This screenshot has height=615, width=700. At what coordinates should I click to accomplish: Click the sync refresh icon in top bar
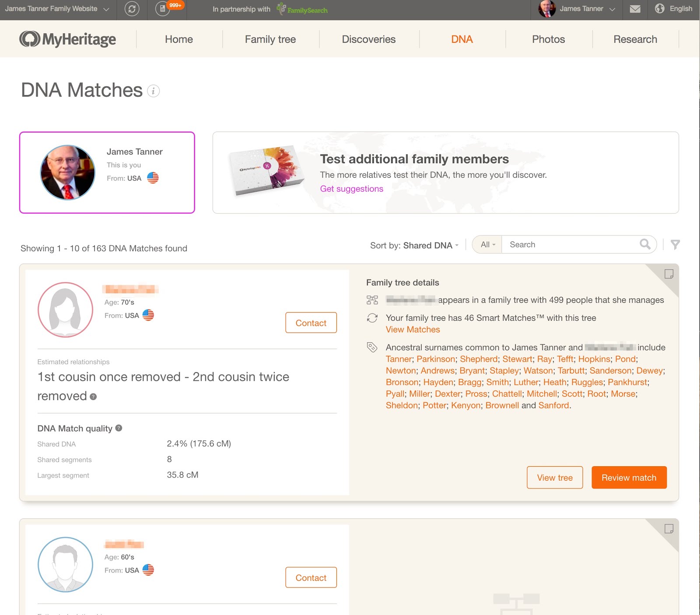pyautogui.click(x=132, y=9)
